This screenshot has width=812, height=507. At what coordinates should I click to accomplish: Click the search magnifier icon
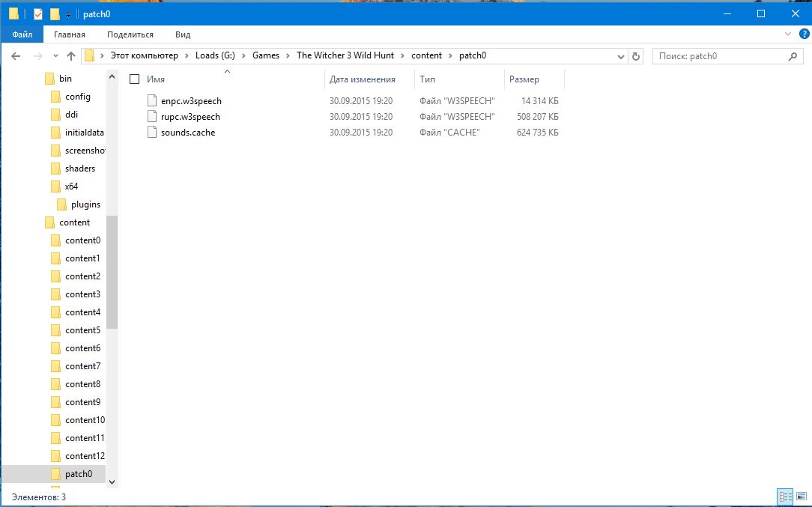pos(793,56)
